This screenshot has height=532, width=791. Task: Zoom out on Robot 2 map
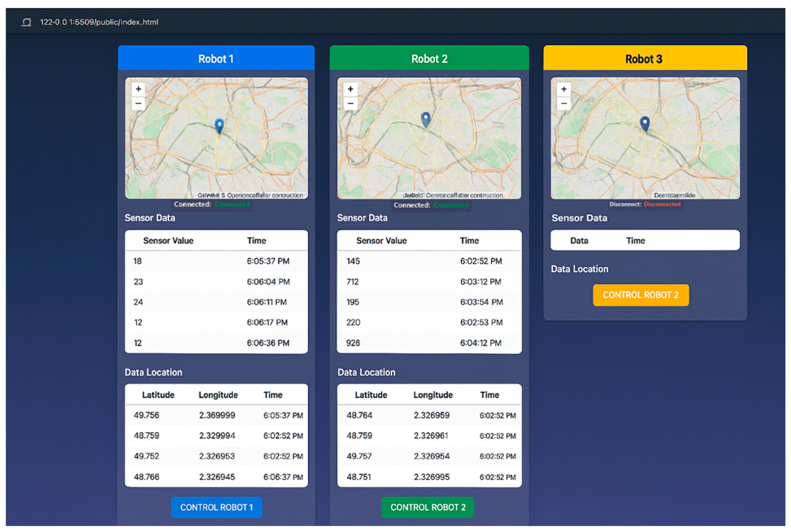coord(350,103)
